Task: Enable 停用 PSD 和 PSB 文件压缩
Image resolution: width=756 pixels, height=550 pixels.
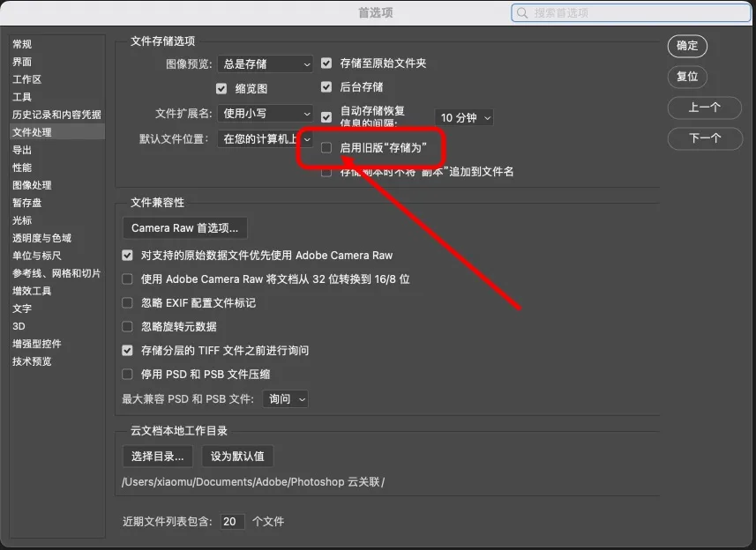Action: pos(127,374)
